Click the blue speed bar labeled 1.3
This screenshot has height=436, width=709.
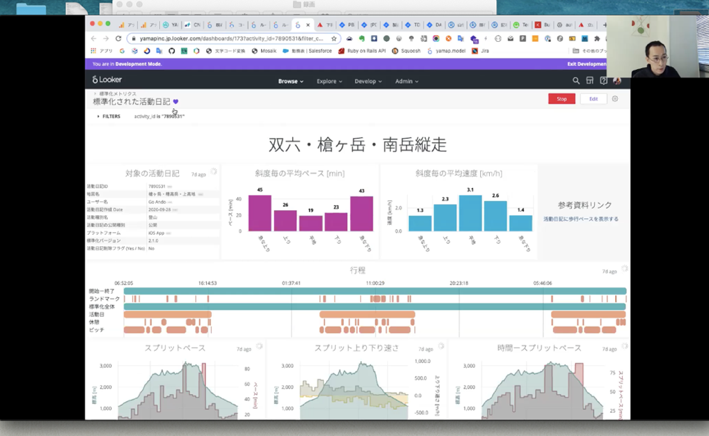420,223
